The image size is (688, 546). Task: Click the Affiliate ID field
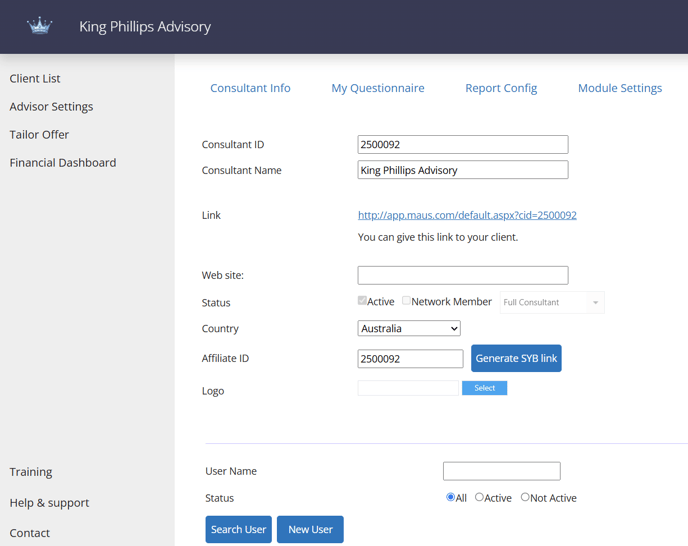coord(410,359)
